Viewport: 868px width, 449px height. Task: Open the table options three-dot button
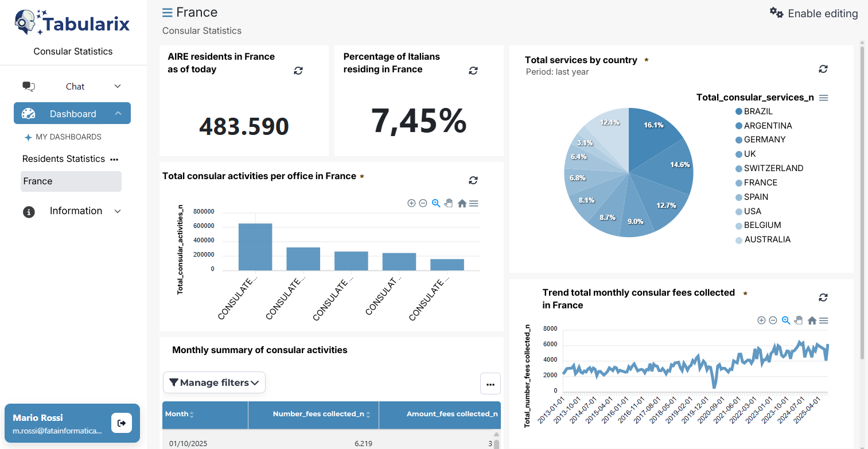(490, 384)
